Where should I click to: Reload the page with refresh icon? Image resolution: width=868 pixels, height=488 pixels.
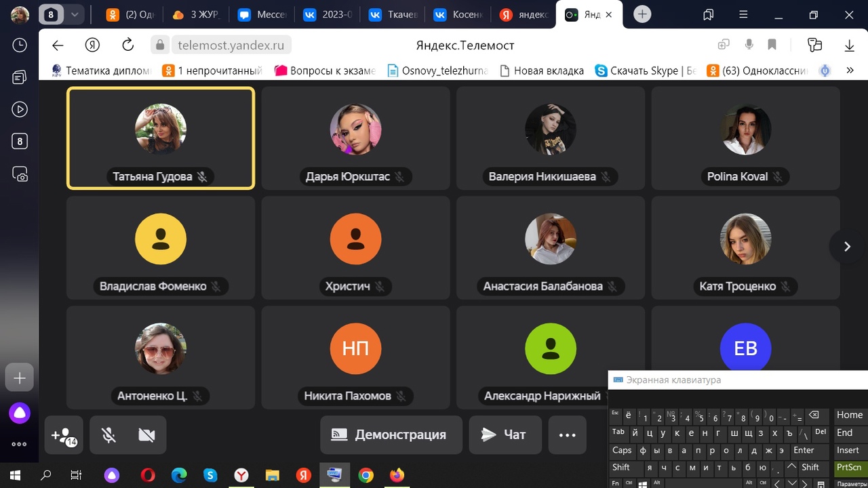click(127, 45)
